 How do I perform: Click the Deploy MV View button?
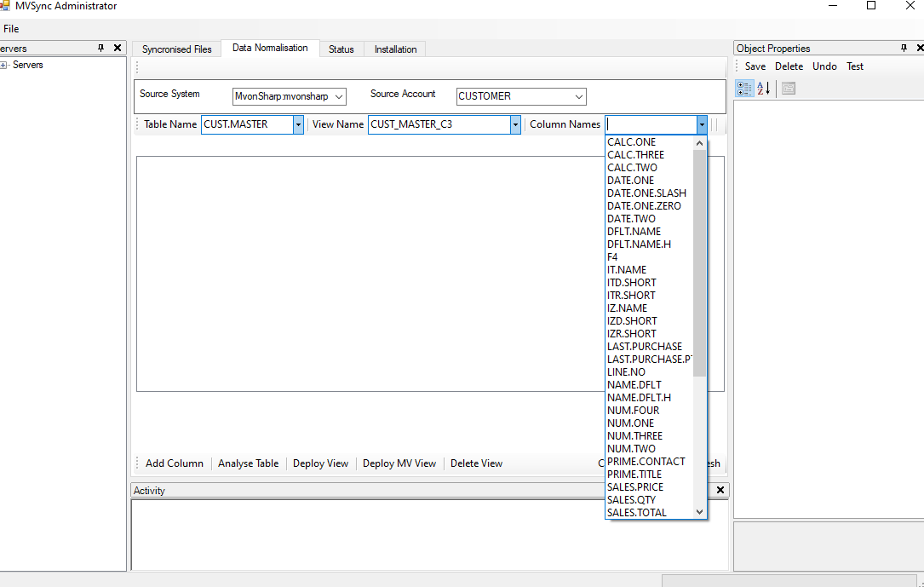(399, 463)
